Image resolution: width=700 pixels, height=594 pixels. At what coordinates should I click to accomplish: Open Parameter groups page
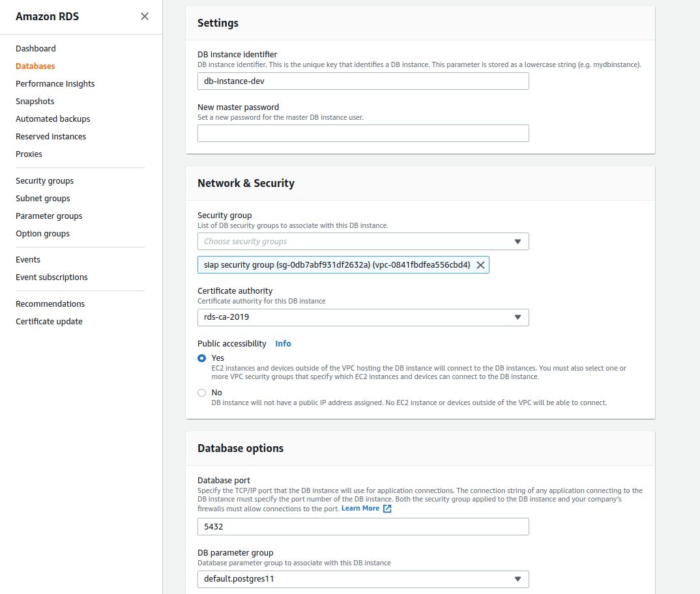[x=49, y=216]
